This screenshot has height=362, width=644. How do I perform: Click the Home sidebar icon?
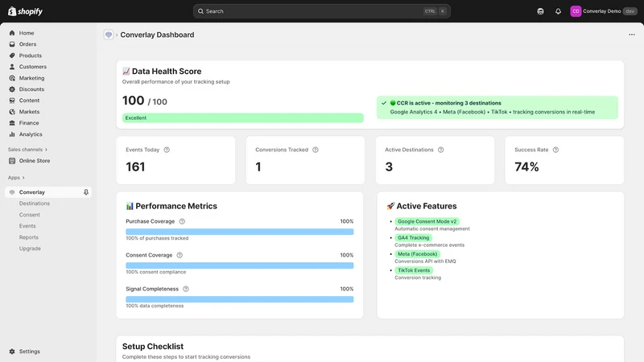[12, 33]
